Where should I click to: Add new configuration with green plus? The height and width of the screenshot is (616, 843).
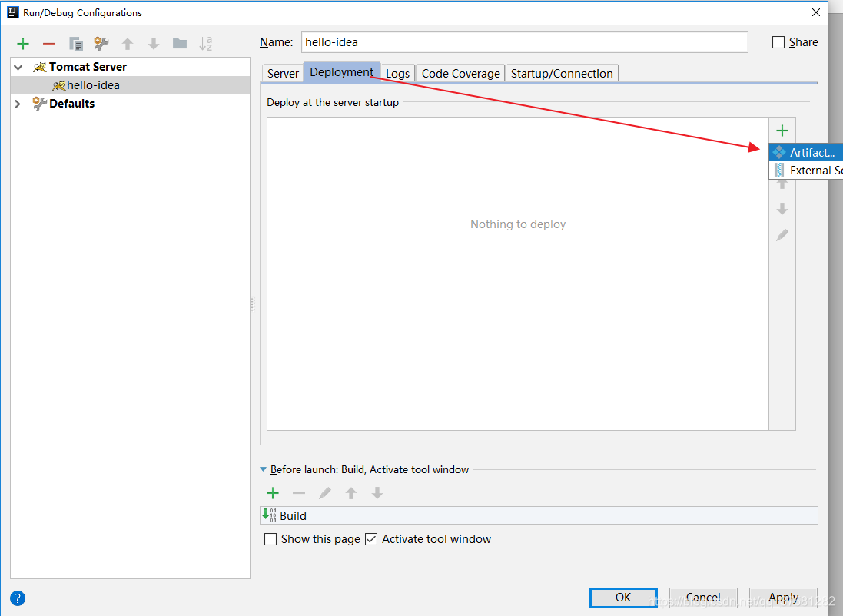pyautogui.click(x=23, y=44)
